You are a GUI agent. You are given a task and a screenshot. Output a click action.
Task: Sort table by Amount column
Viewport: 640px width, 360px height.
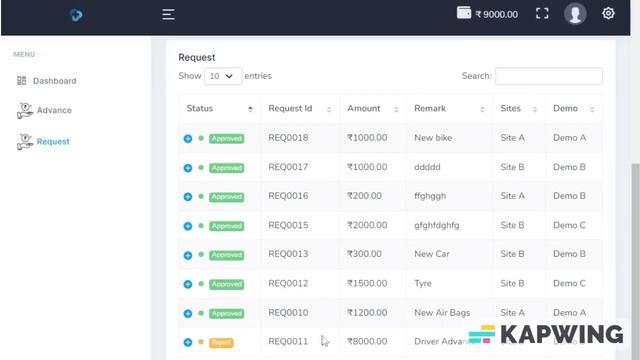coord(373,109)
